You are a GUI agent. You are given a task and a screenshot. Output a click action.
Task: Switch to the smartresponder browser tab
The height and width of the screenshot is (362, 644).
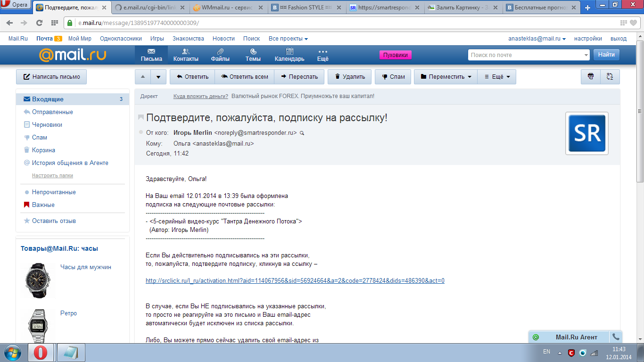(x=385, y=8)
